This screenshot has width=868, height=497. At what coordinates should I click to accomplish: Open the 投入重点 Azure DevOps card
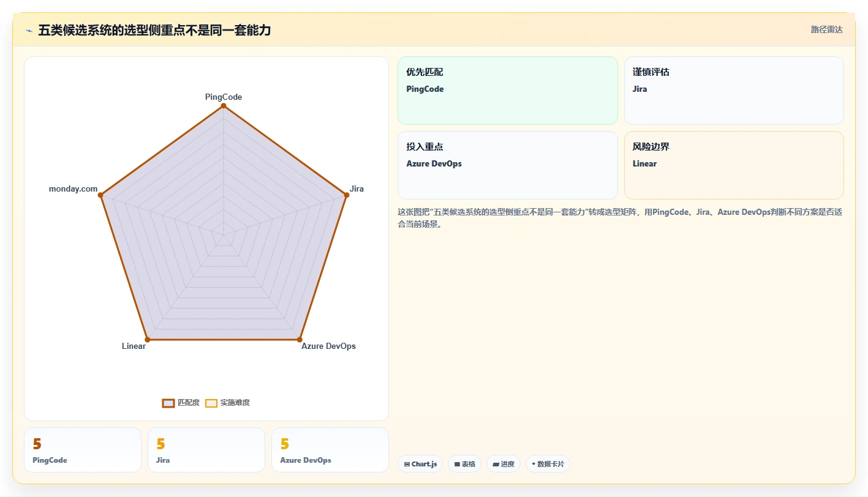pos(508,165)
